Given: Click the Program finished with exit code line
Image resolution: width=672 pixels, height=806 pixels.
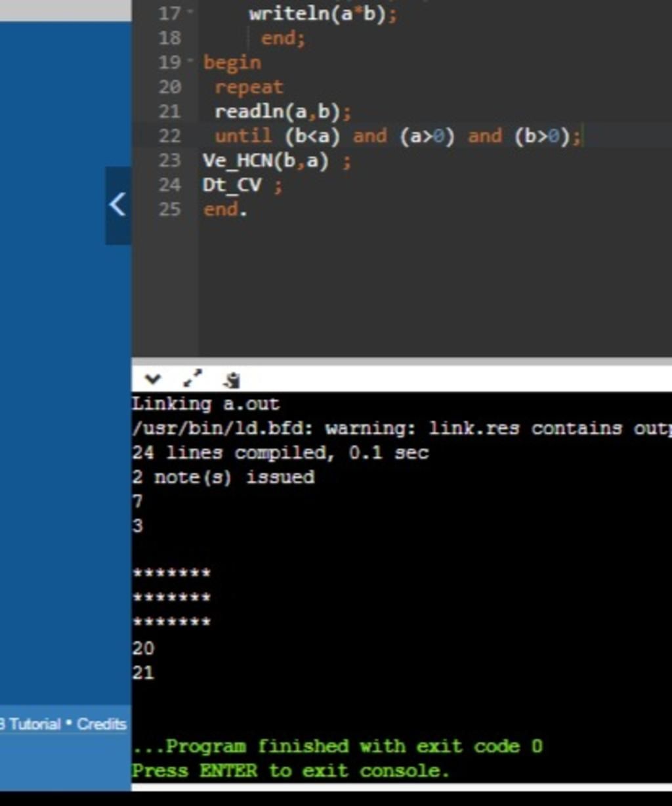Looking at the screenshot, I should 338,746.
